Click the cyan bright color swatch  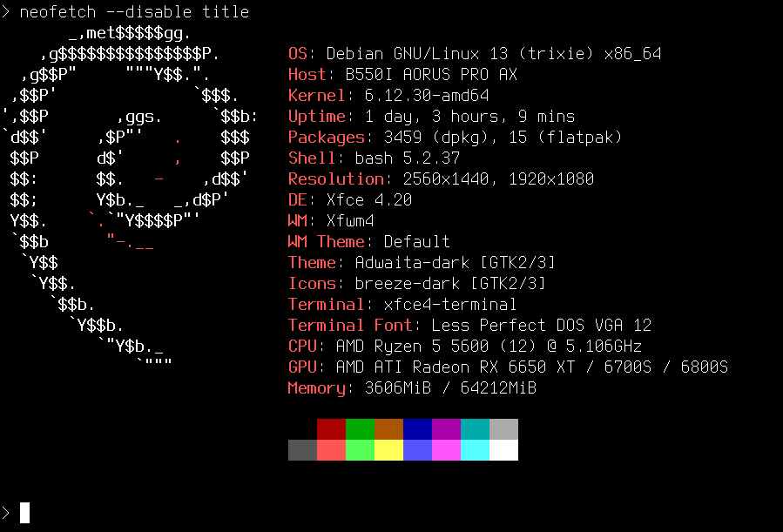pyautogui.click(x=475, y=450)
